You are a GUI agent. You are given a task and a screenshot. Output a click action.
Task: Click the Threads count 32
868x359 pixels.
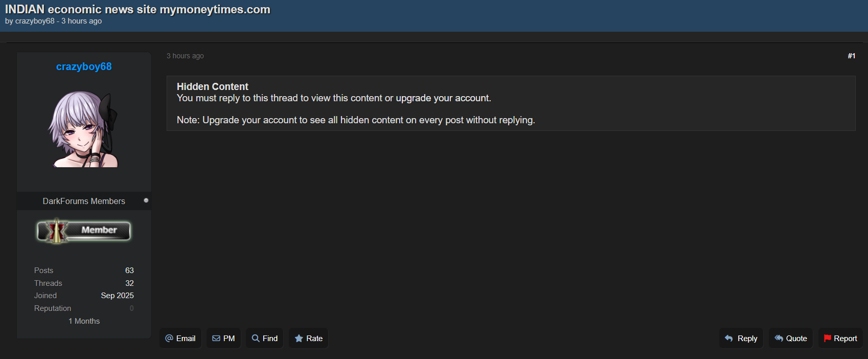(129, 283)
